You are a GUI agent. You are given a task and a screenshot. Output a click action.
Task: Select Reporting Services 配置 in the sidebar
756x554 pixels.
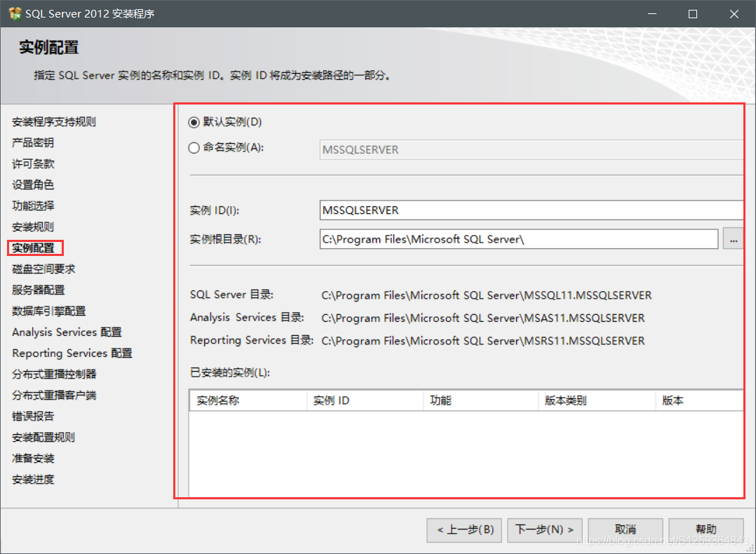(x=72, y=353)
